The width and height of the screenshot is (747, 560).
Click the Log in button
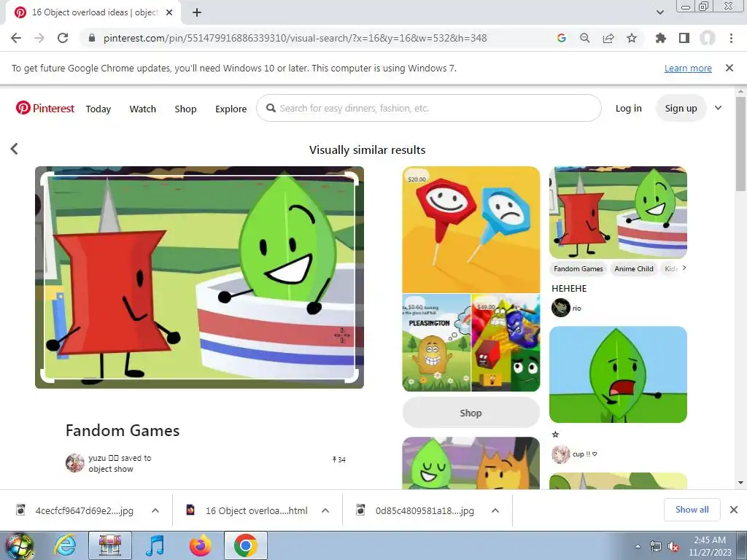(x=628, y=109)
